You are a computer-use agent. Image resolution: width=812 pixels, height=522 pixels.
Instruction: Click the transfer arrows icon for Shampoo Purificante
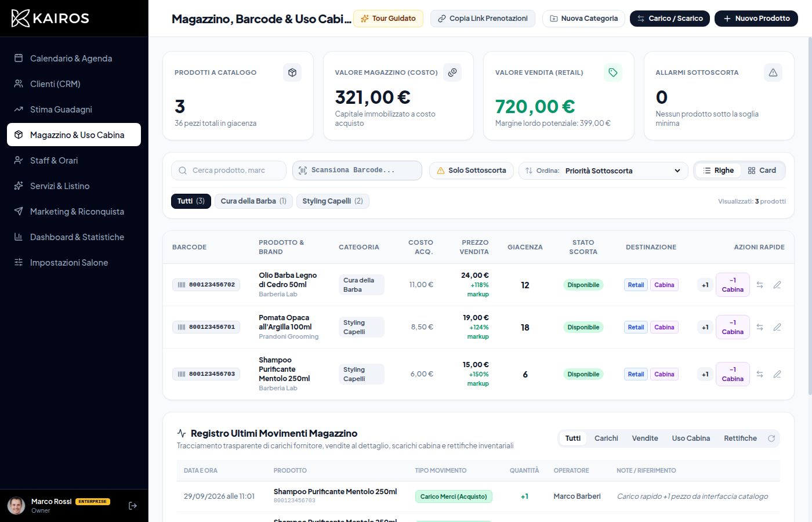(x=760, y=374)
